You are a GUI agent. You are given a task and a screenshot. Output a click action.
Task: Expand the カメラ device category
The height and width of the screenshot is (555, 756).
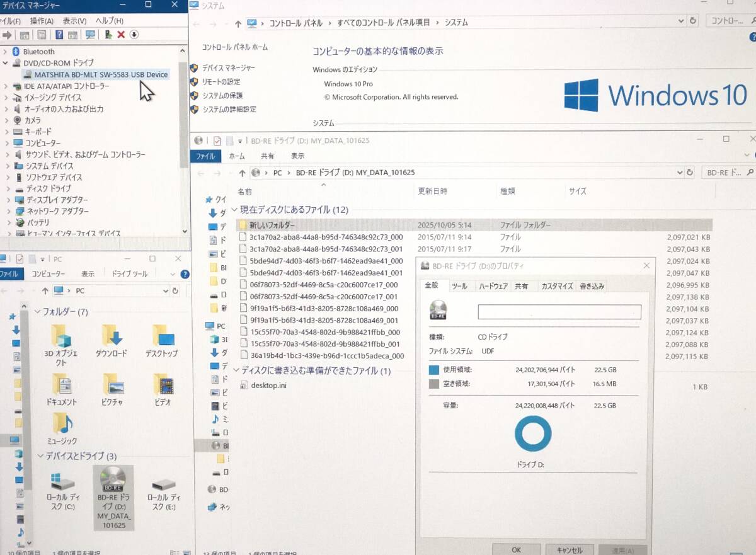(x=6, y=120)
